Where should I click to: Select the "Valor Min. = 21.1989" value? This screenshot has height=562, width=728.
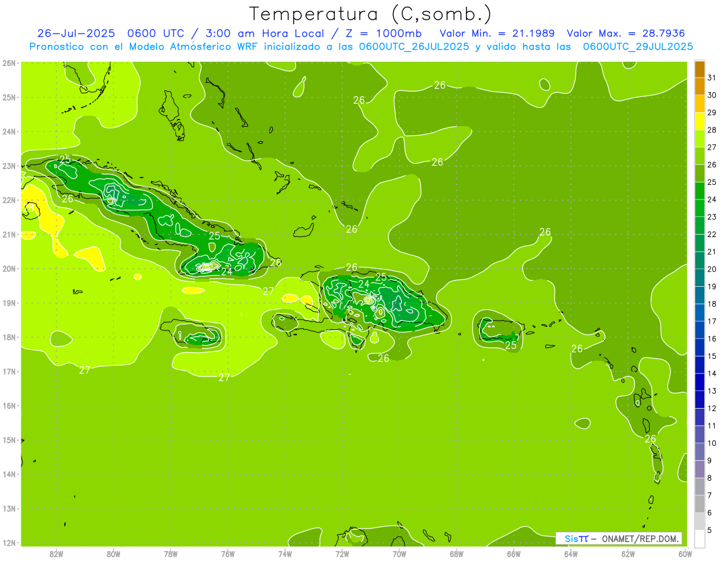point(498,33)
